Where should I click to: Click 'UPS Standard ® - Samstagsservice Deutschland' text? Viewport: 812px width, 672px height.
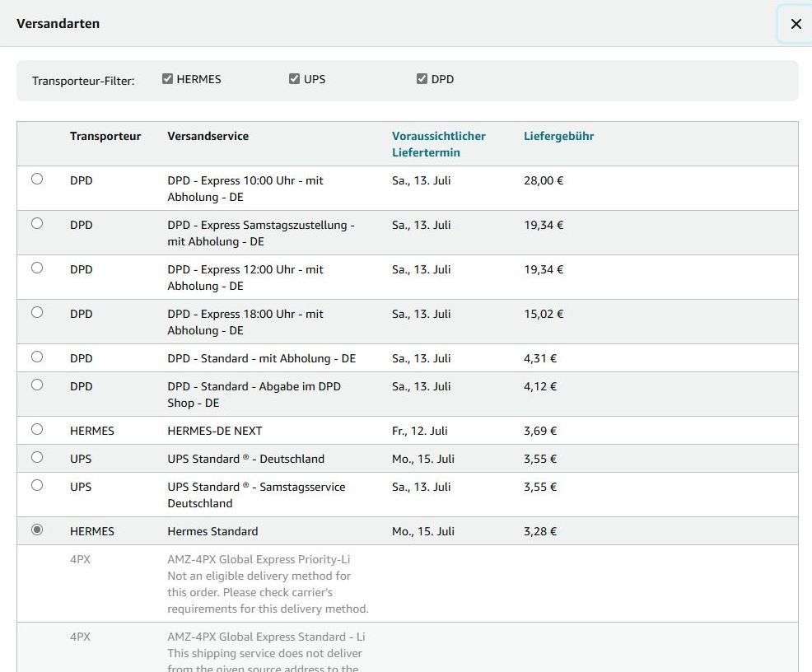point(256,495)
